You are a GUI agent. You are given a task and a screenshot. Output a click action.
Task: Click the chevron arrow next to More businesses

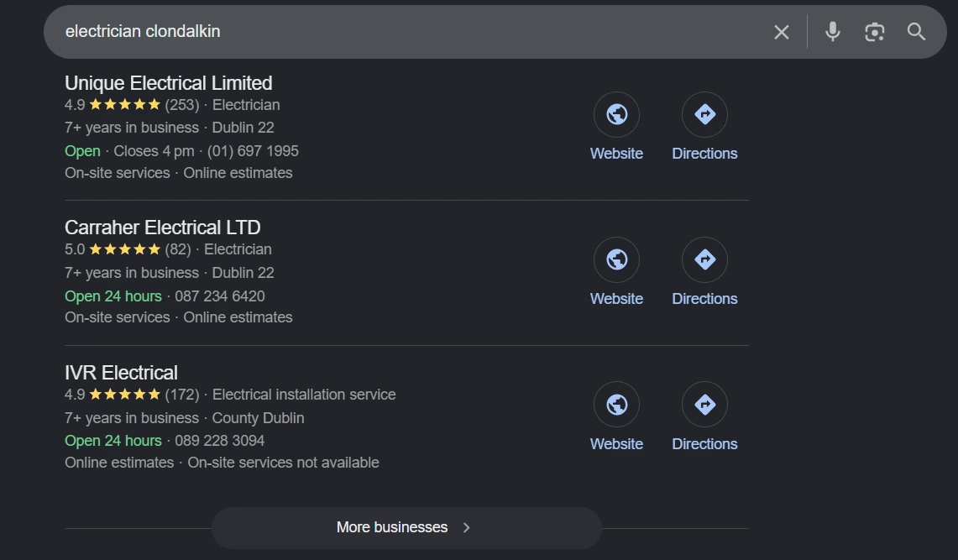pos(467,527)
